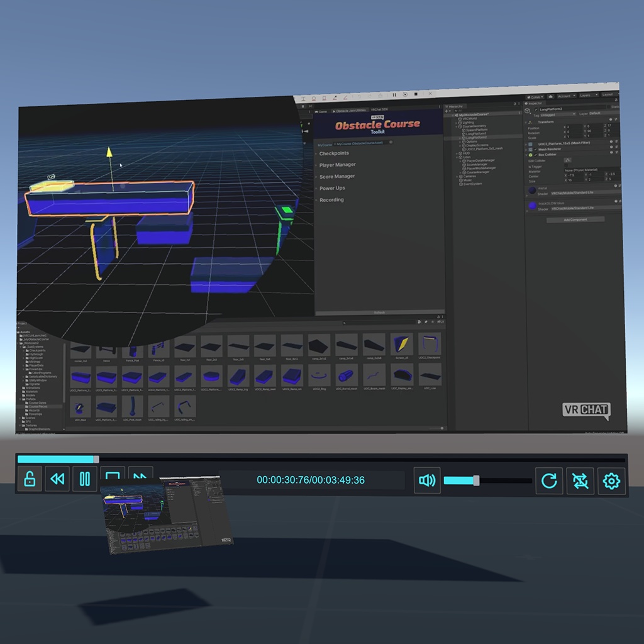This screenshot has height=644, width=644.
Task: Open the video player settings gear
Action: 612,480
